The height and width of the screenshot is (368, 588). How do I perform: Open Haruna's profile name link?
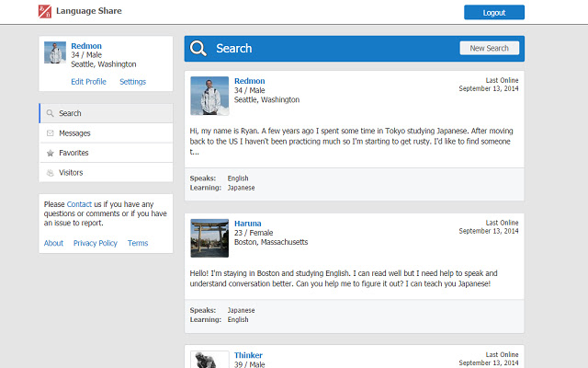[x=247, y=223]
